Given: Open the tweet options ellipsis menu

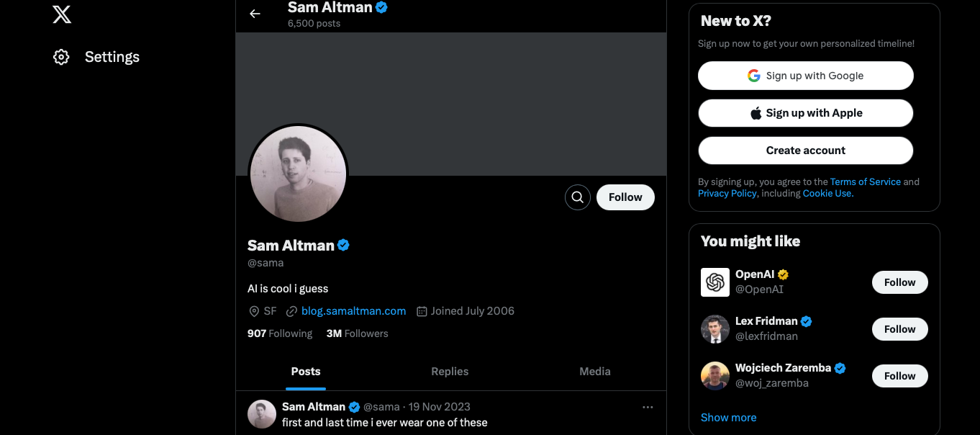Looking at the screenshot, I should click(648, 406).
